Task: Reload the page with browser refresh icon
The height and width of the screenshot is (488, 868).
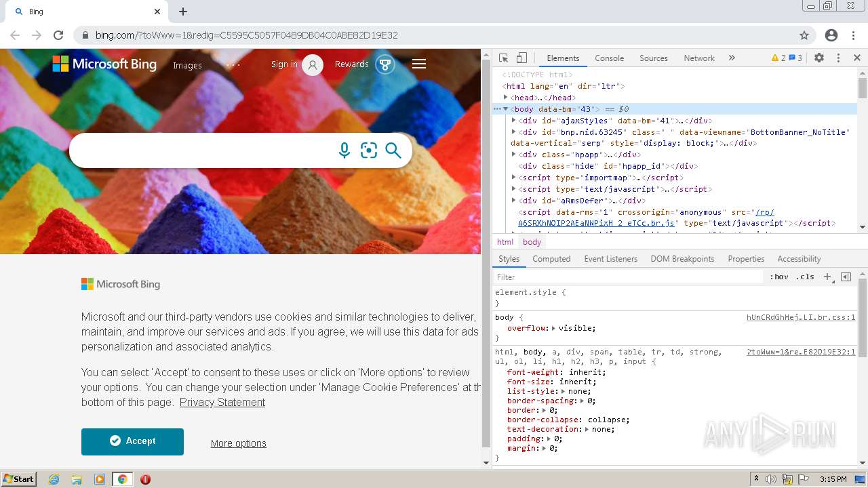Action: click(x=58, y=35)
